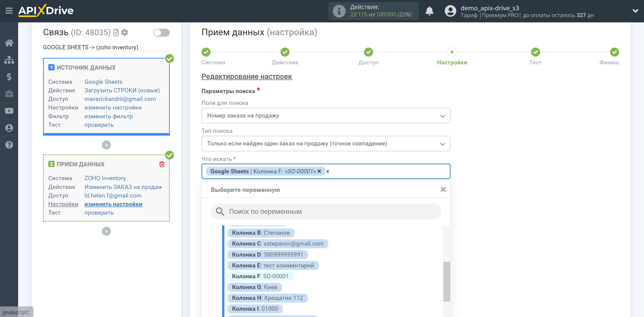Viewport: 644px width, 317px height.
Task: Click the variable search box
Action: (326, 212)
